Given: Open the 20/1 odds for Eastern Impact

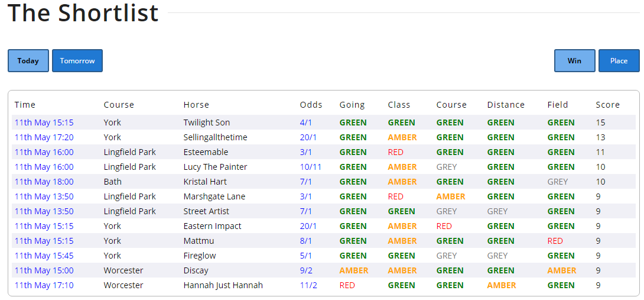Looking at the screenshot, I should [x=308, y=226].
